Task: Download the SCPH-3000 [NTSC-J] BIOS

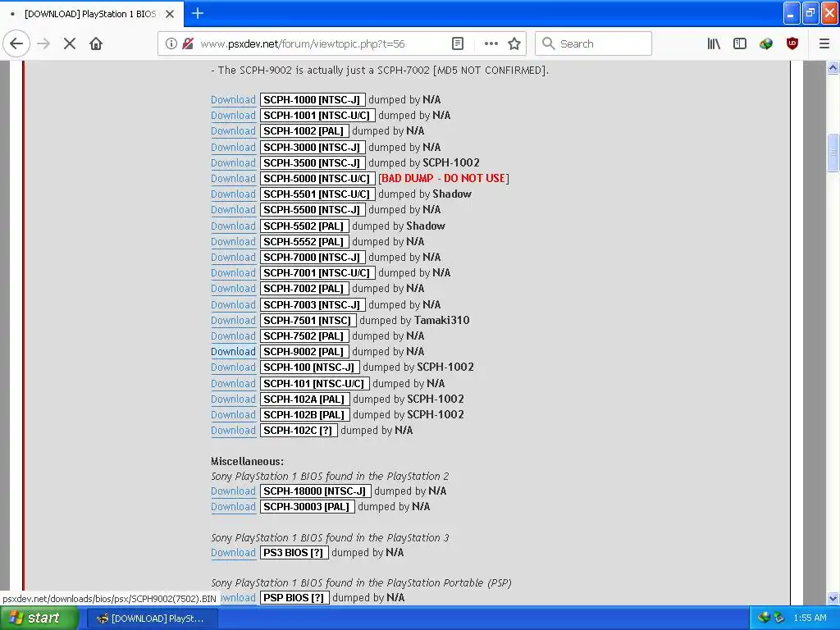Action: tap(233, 147)
